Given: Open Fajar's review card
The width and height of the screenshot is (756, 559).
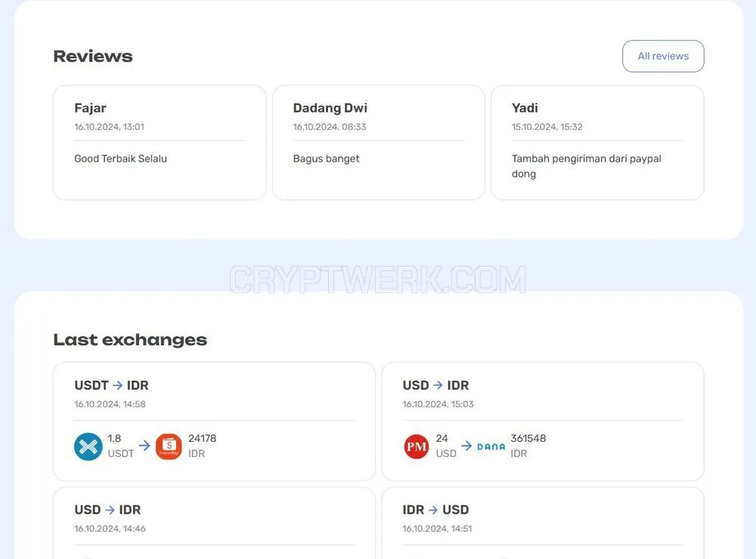Looking at the screenshot, I should (x=160, y=143).
